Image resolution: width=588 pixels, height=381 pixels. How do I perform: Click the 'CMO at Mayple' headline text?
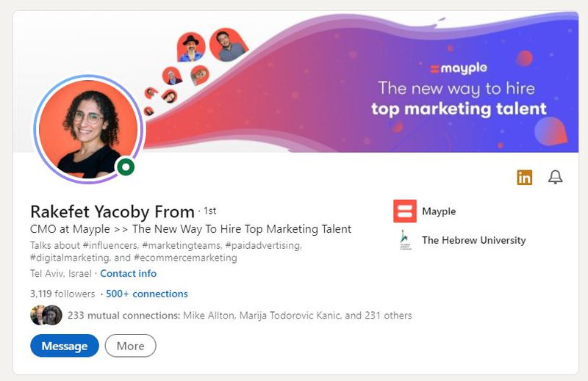190,229
